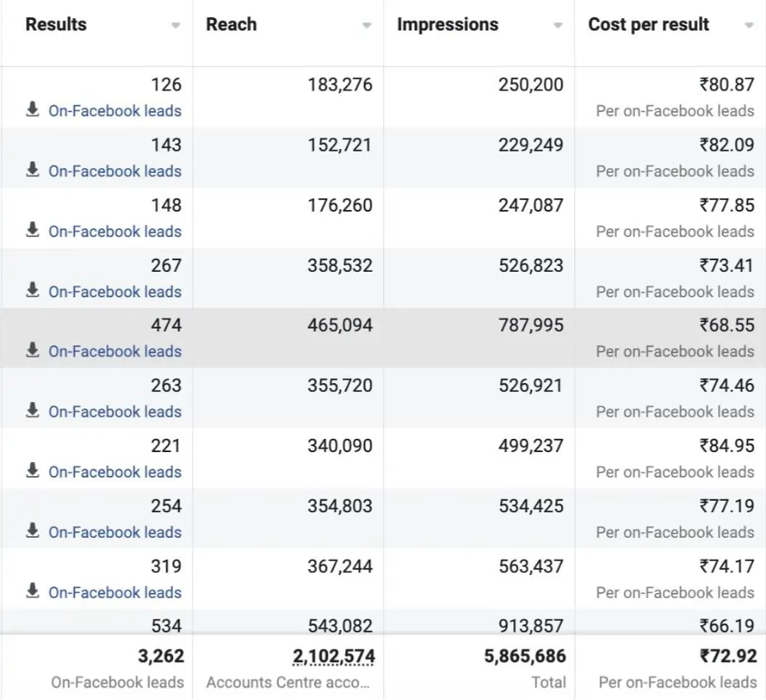
Task: Click download icon in the 126 results row
Action: coord(32,110)
